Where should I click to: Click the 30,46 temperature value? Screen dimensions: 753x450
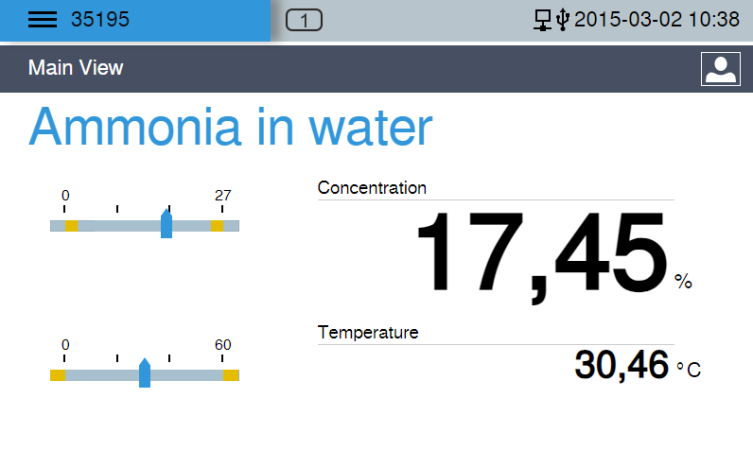point(621,366)
